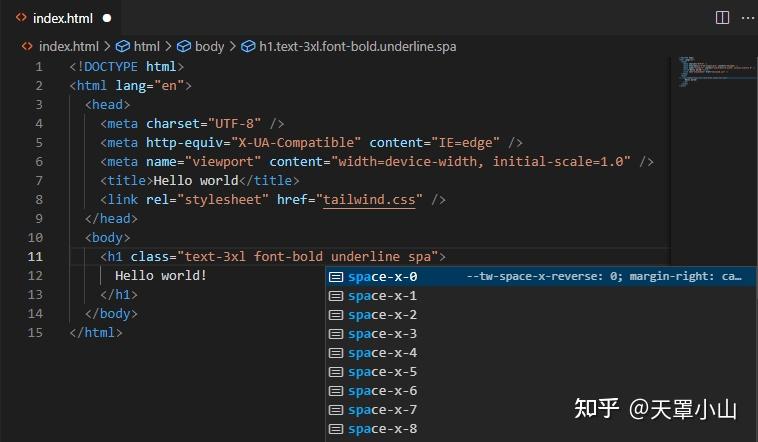Click the closing </body> tag
Viewport: 758px width, 442px height.
[x=111, y=313]
